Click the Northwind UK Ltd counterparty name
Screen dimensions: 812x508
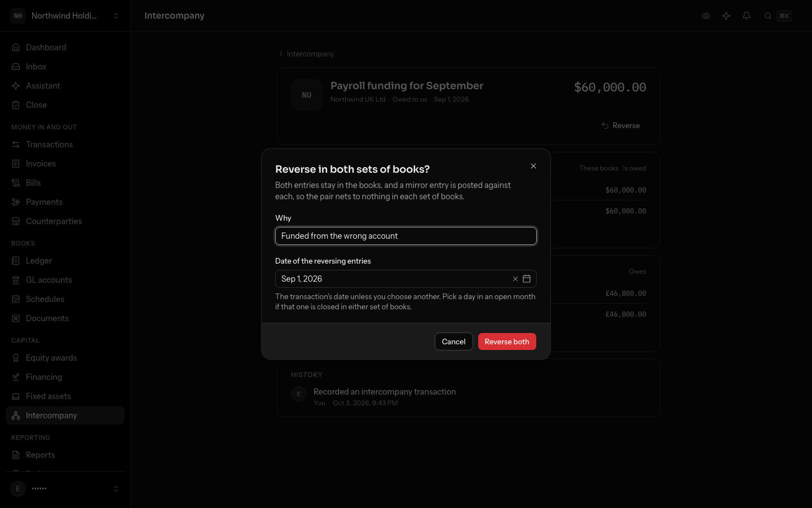point(358,99)
